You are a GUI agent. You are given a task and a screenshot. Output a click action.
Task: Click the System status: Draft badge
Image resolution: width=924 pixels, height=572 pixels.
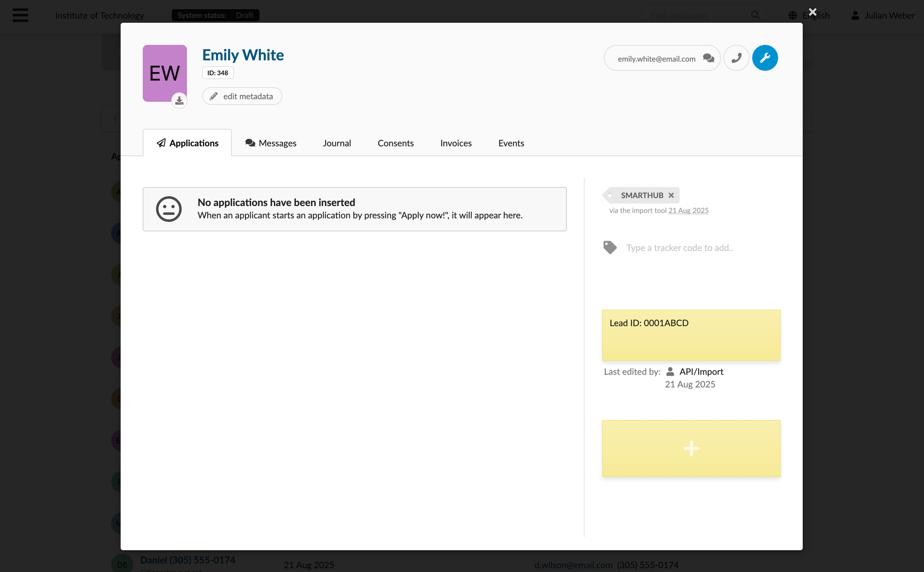pyautogui.click(x=215, y=15)
